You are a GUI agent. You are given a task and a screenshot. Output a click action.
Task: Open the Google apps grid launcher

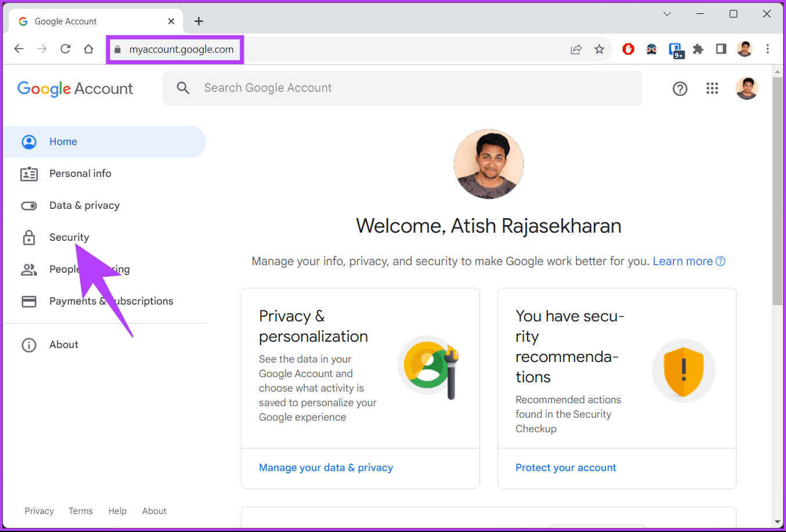pos(712,88)
